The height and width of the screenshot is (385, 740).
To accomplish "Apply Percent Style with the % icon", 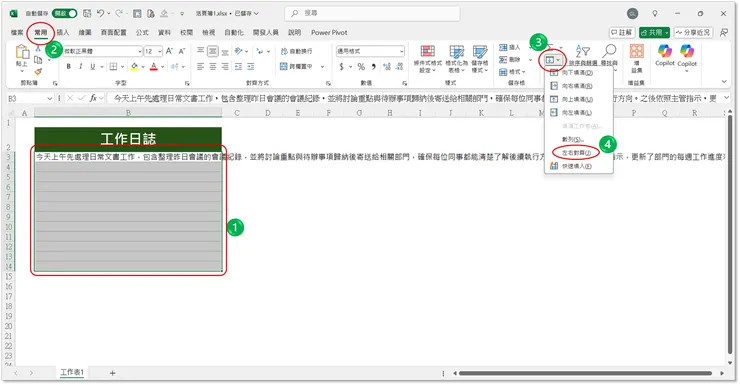I will click(361, 67).
